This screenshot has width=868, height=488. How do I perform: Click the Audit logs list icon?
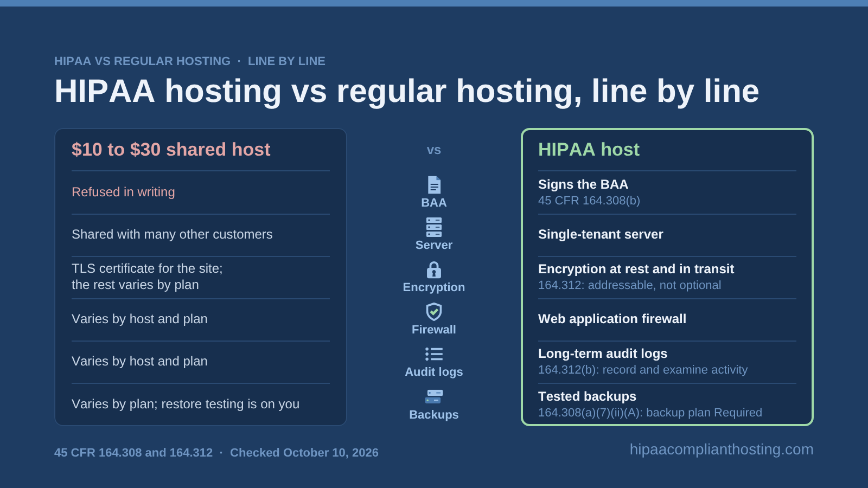click(x=434, y=354)
